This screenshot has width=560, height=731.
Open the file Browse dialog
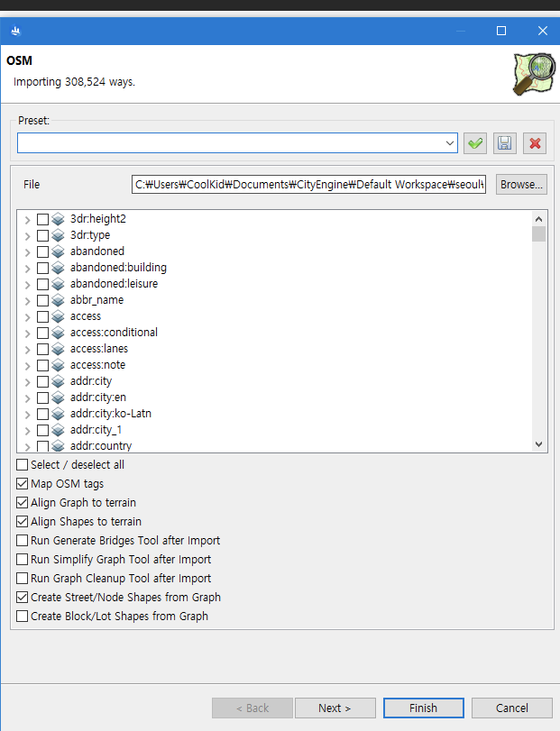point(520,184)
